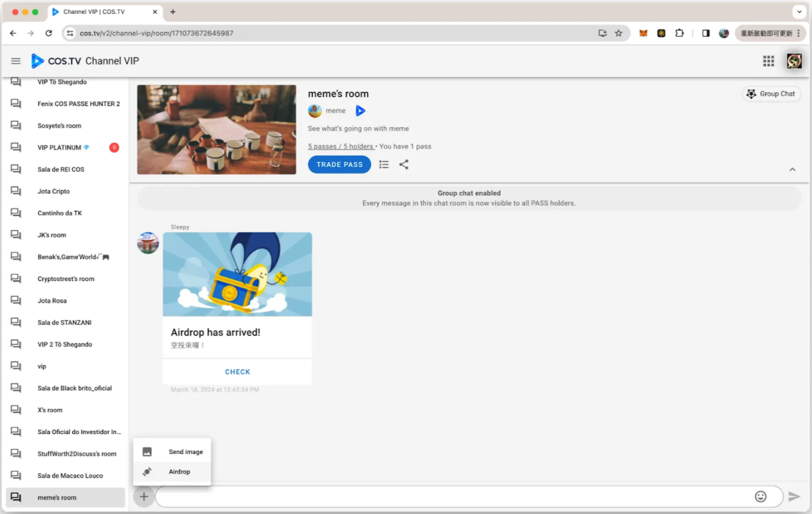Open VIP PLATINUM room

pyautogui.click(x=65, y=148)
